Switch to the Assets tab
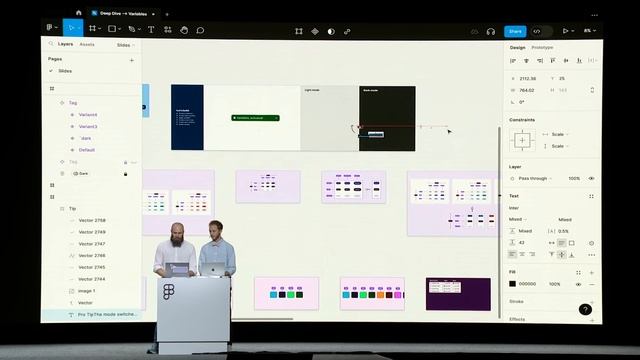This screenshot has width=640, height=360. point(87,44)
